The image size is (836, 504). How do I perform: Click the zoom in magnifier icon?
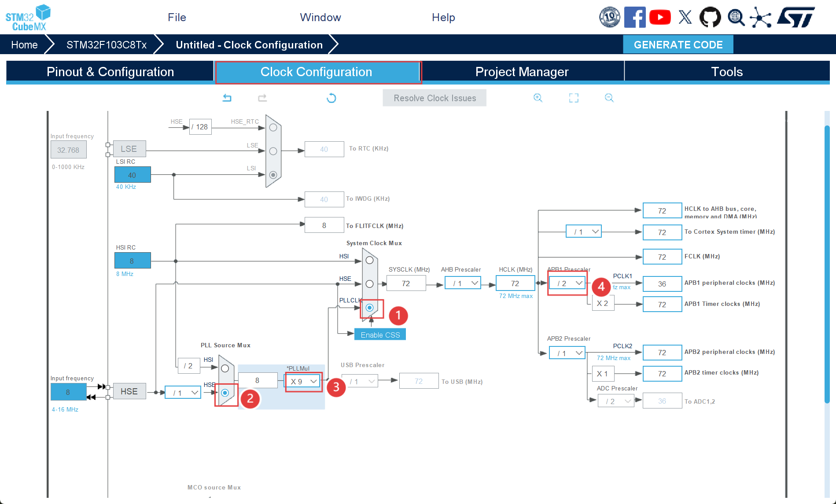(x=538, y=98)
